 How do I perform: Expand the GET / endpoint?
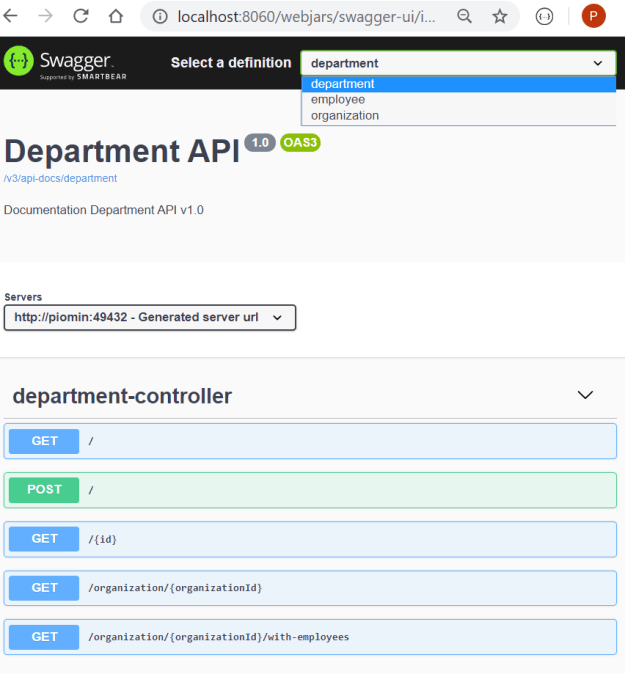[310, 441]
